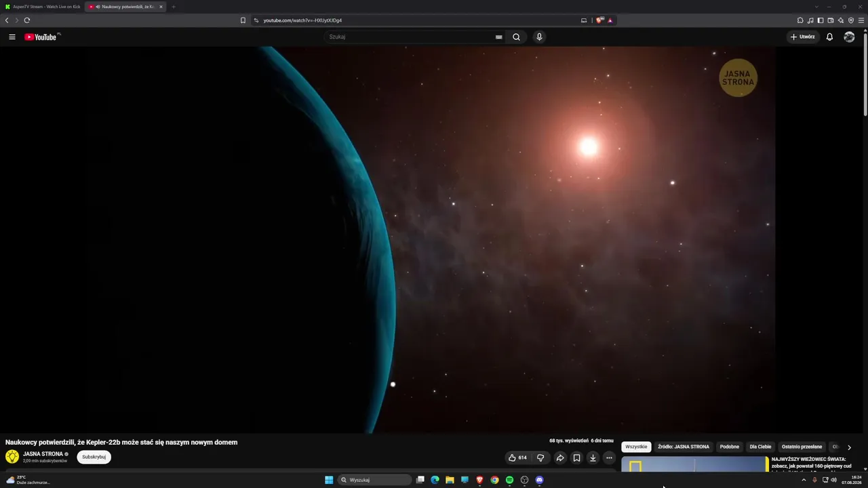Open Google Chrome from the taskbar
This screenshot has height=488, width=868.
(x=494, y=480)
